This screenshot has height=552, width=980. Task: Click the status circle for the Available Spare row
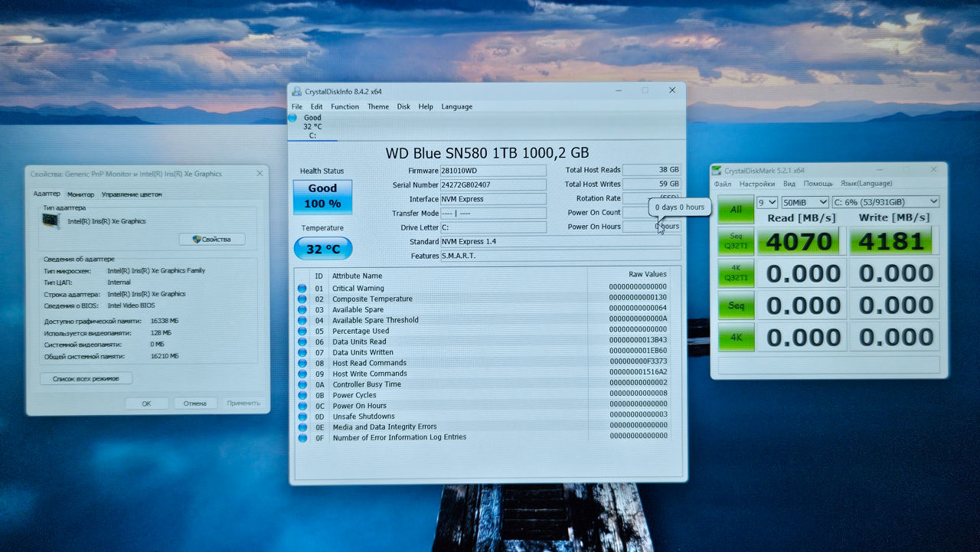pyautogui.click(x=302, y=309)
